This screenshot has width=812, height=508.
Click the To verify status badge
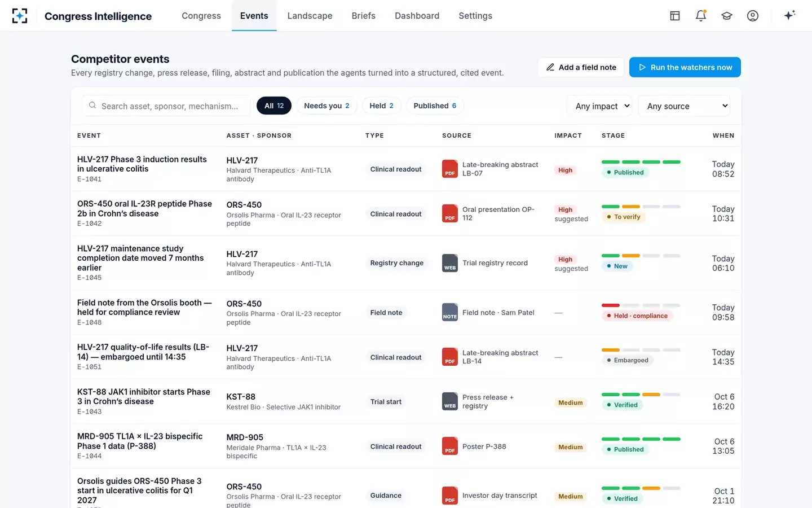tap(624, 217)
